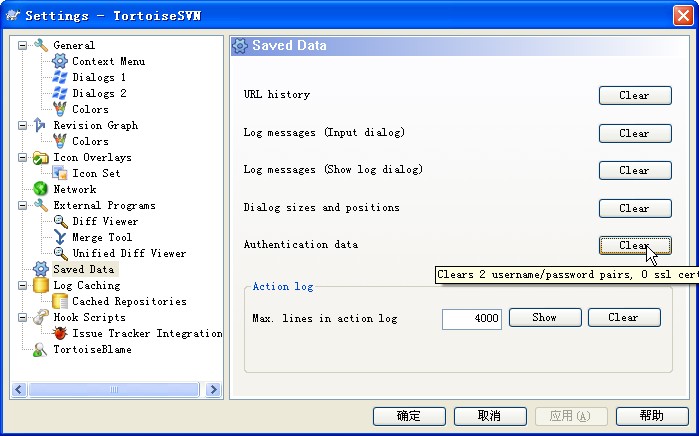Click the Colors icon under Revision Graph

pos(60,141)
